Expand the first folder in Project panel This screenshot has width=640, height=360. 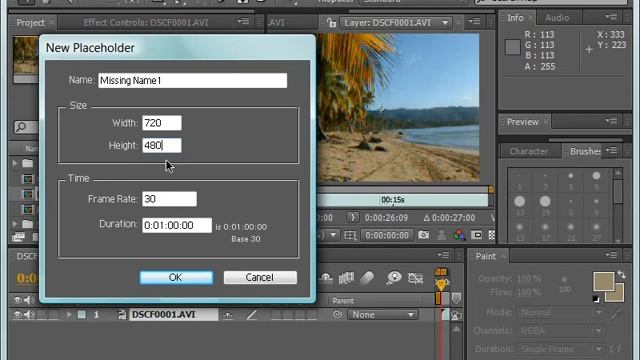pos(15,163)
